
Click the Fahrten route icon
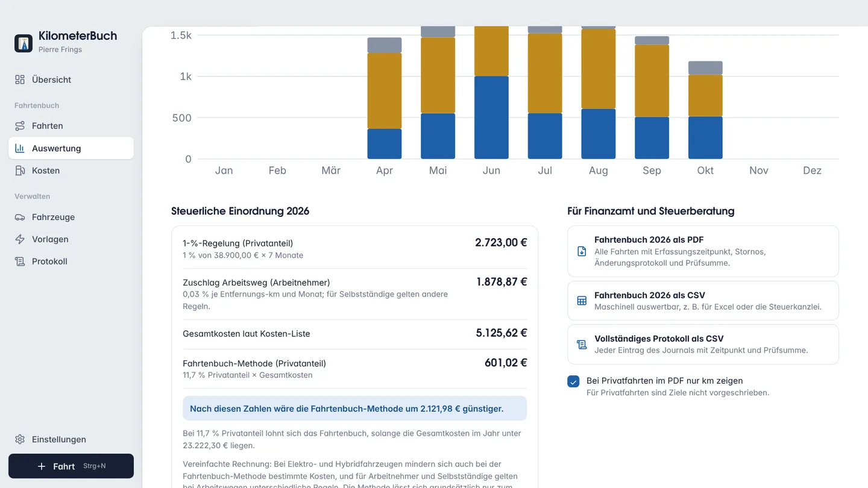click(20, 126)
